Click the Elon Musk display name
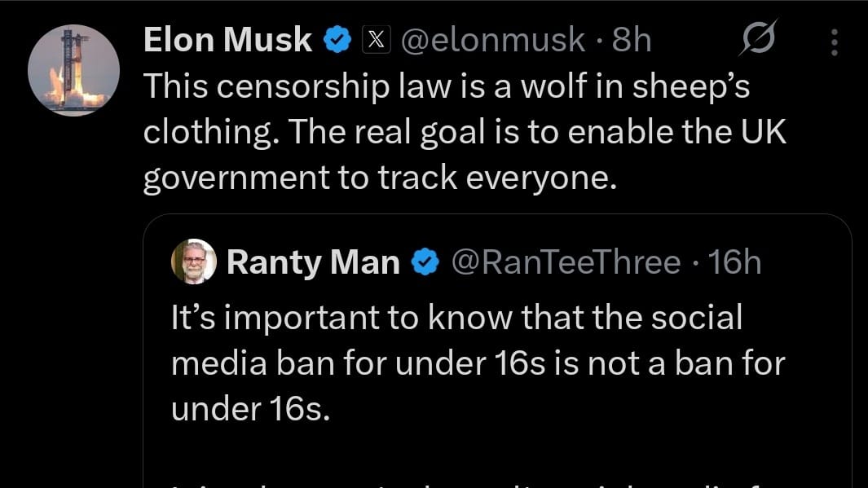Screen dimensions: 868x488 point(227,40)
